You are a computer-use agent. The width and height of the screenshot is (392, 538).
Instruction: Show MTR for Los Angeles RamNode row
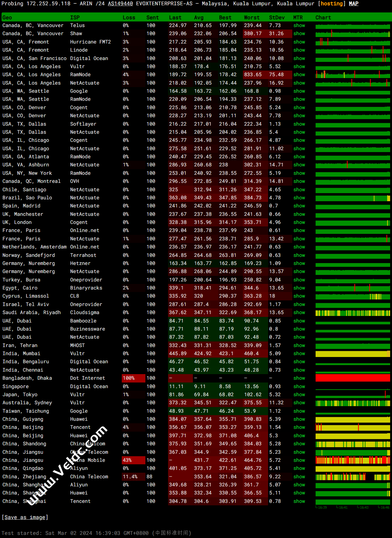[x=299, y=75]
